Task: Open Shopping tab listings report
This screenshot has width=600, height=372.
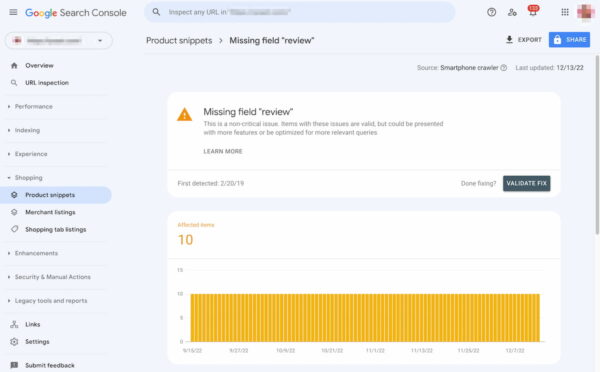Action: [55, 229]
